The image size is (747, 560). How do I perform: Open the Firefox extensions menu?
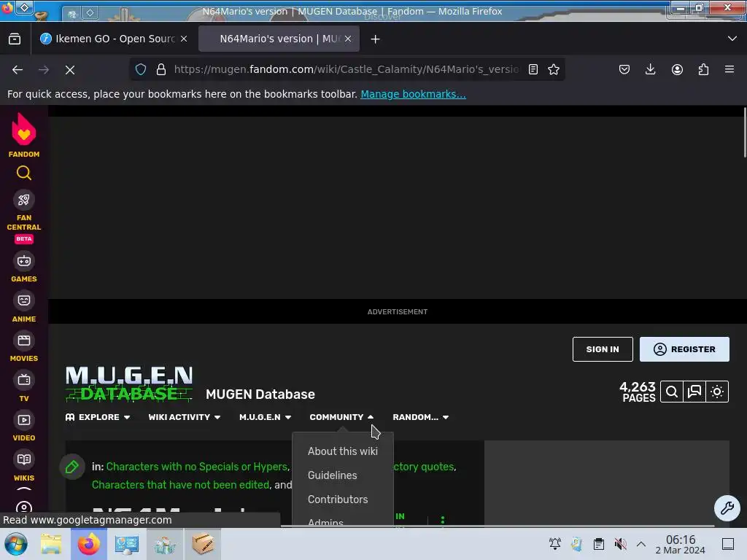pos(703,69)
